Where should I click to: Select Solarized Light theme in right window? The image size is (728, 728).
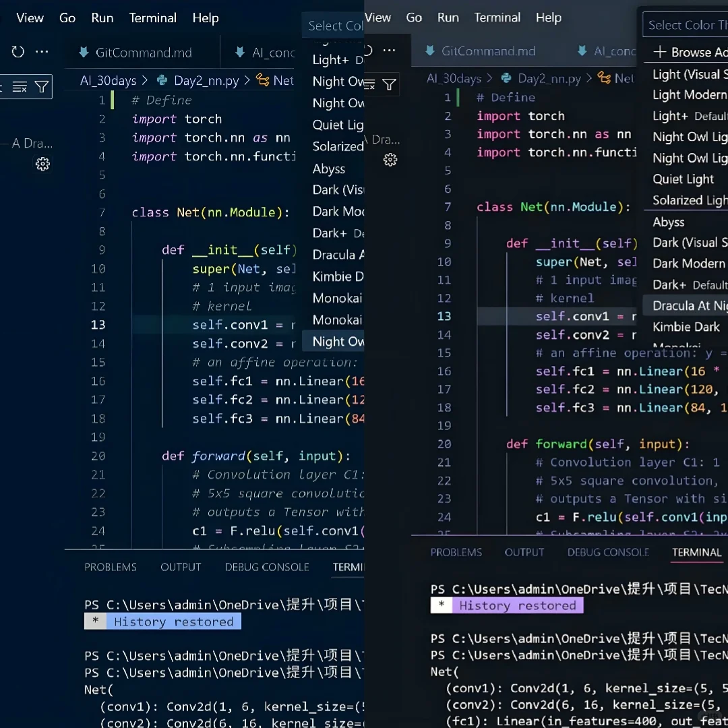(686, 200)
